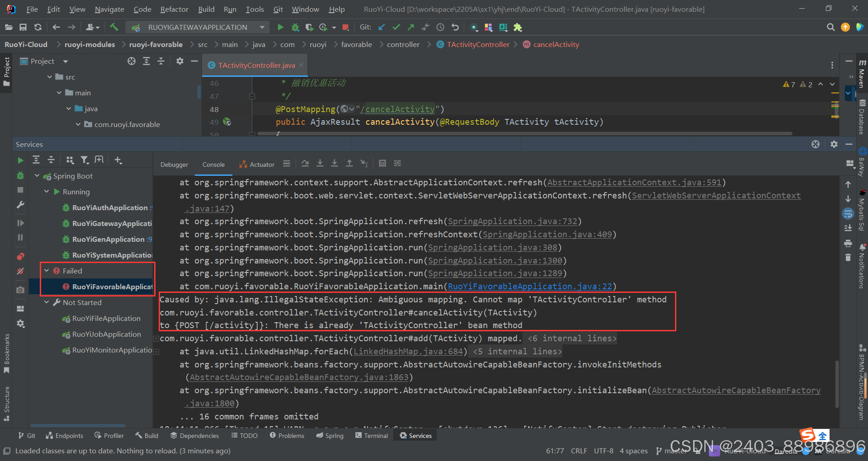Update project using the Git blue arrow
The height and width of the screenshot is (461, 868).
(382, 27)
